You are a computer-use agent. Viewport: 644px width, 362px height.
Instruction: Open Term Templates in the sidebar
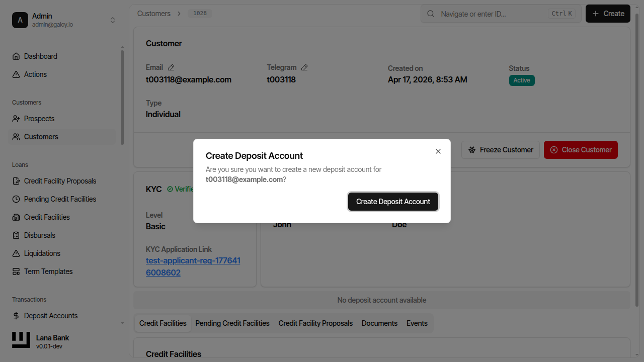[x=47, y=271]
